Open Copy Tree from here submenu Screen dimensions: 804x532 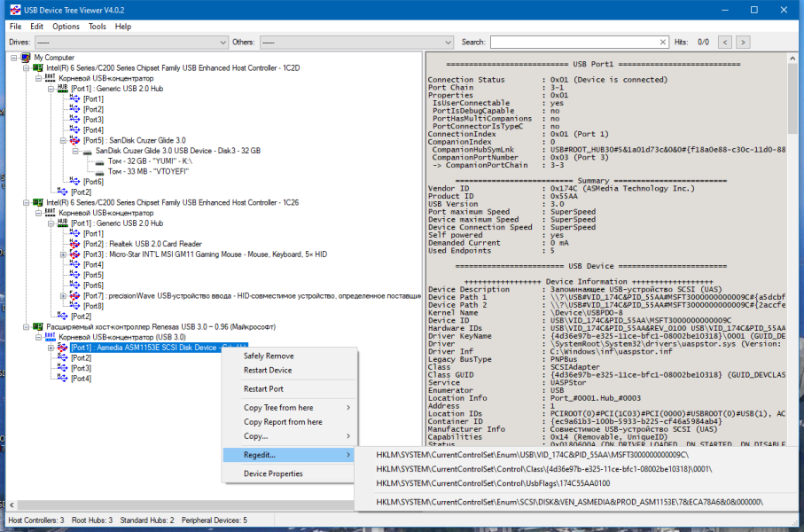[289, 407]
